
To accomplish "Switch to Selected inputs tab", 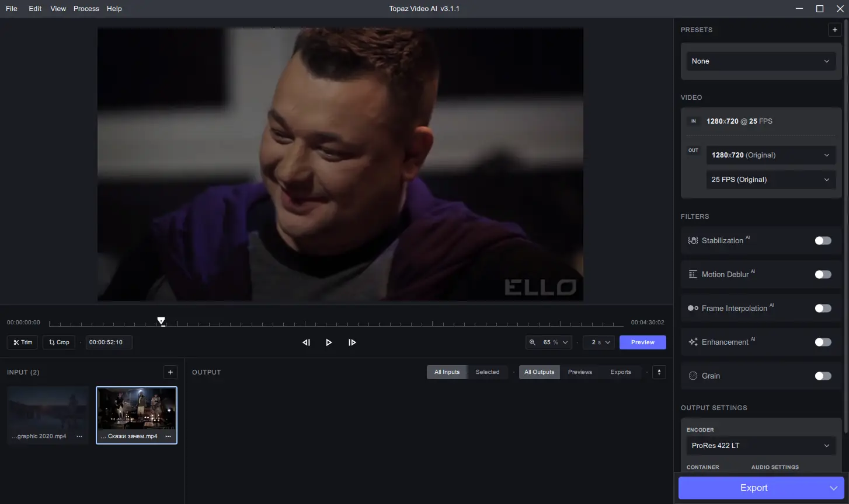I will (x=488, y=372).
